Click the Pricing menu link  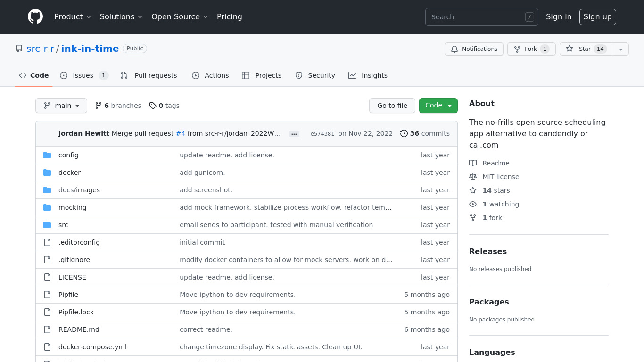pos(230,16)
